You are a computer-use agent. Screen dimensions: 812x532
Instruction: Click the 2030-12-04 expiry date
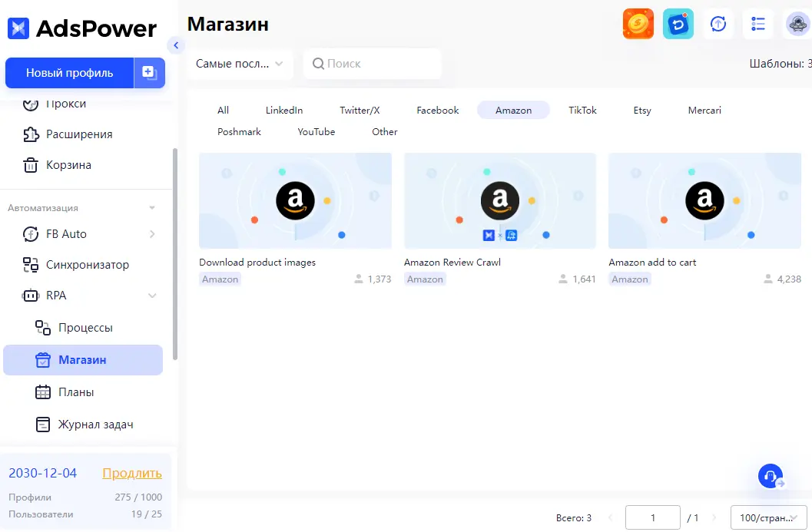[x=43, y=473]
